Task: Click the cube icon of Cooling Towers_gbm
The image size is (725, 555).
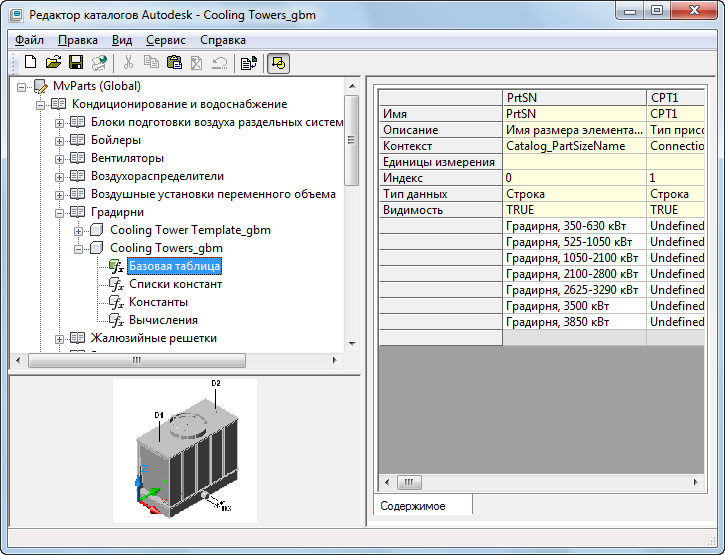Action: click(x=96, y=248)
